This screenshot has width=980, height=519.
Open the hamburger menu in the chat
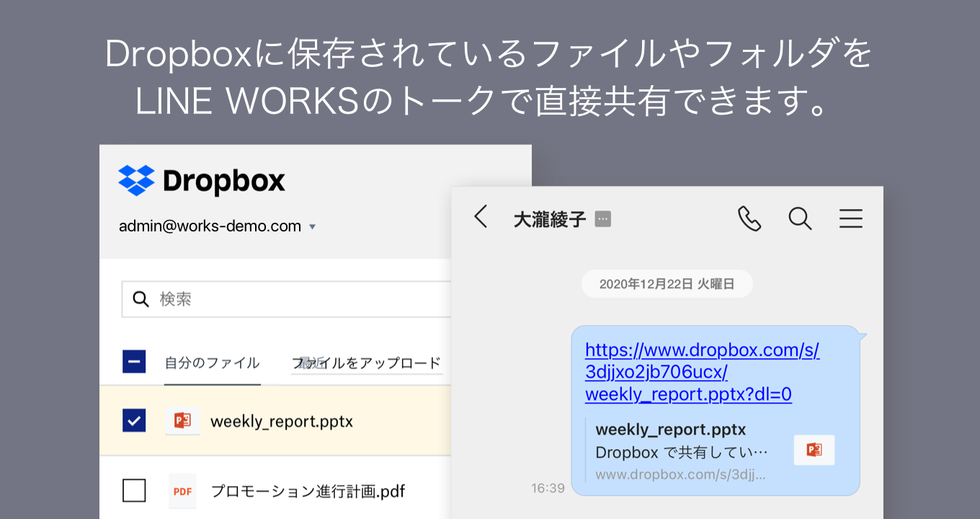[x=850, y=218]
